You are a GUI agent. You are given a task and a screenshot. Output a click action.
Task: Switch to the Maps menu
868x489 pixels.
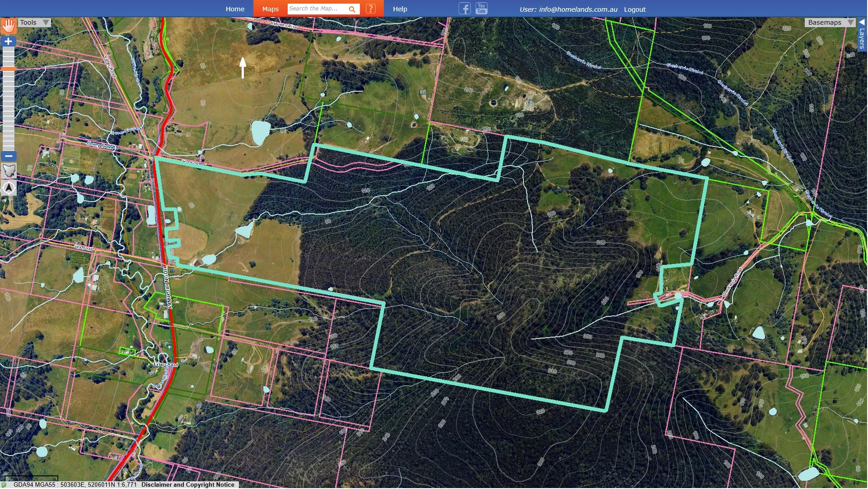tap(270, 9)
